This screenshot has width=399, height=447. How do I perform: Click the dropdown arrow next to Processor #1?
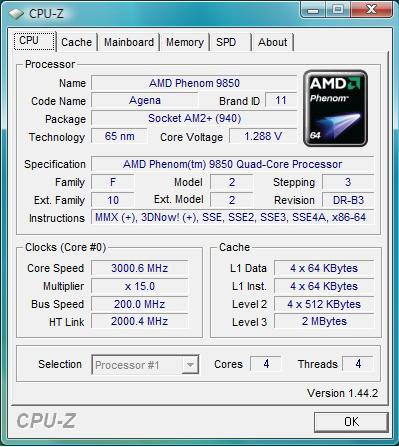click(190, 365)
